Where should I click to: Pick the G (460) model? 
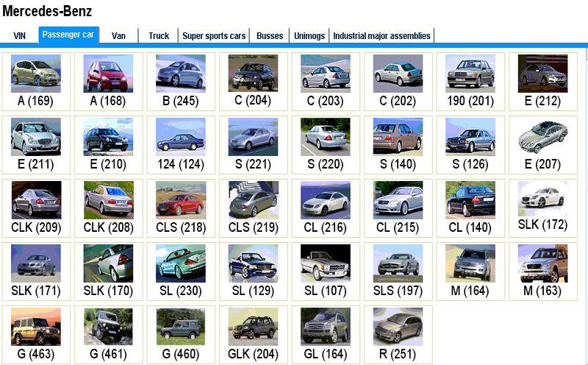coord(181,335)
